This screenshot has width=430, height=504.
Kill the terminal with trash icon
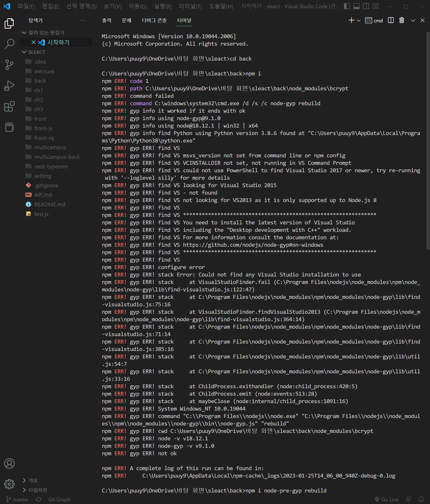pos(402,20)
